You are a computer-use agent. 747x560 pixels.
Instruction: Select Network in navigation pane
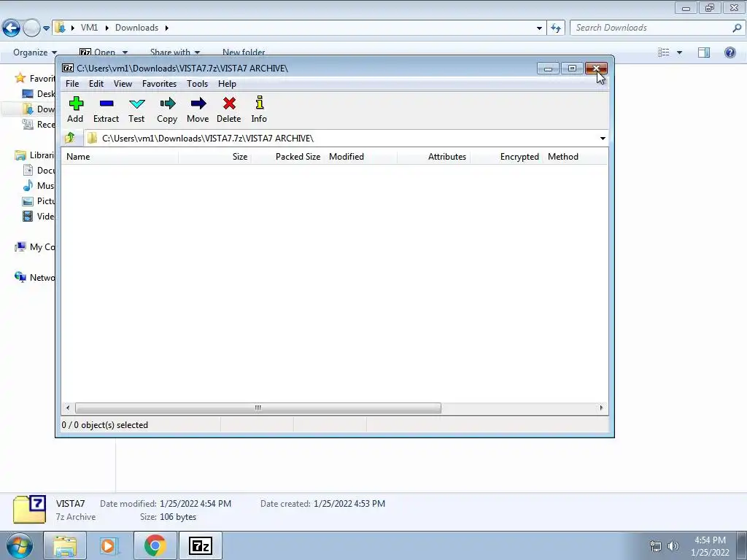[34, 277]
